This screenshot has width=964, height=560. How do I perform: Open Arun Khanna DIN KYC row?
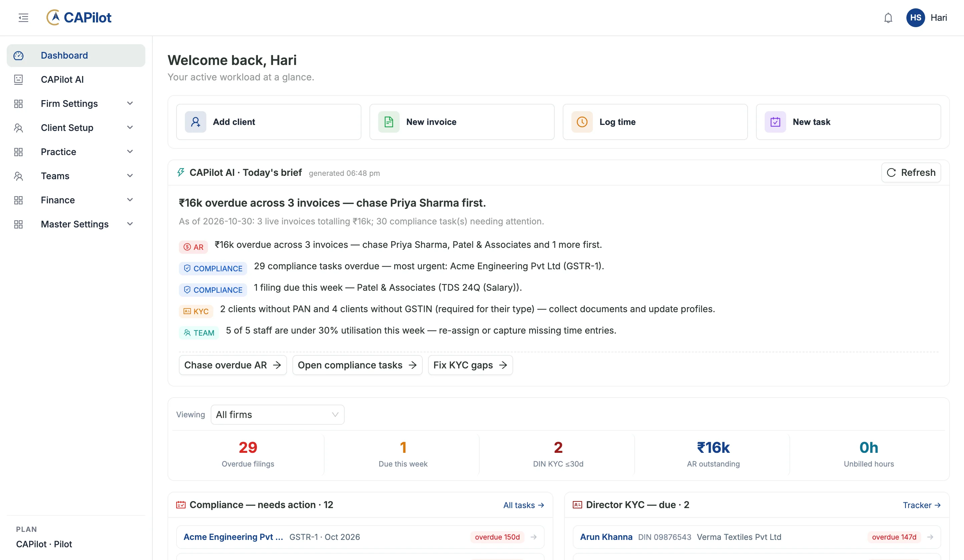[757, 537]
